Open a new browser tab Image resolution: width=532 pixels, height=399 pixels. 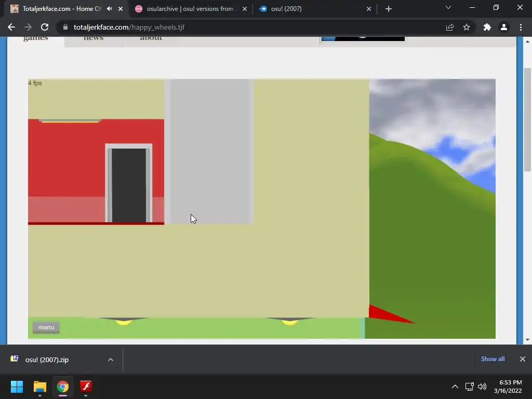click(389, 9)
